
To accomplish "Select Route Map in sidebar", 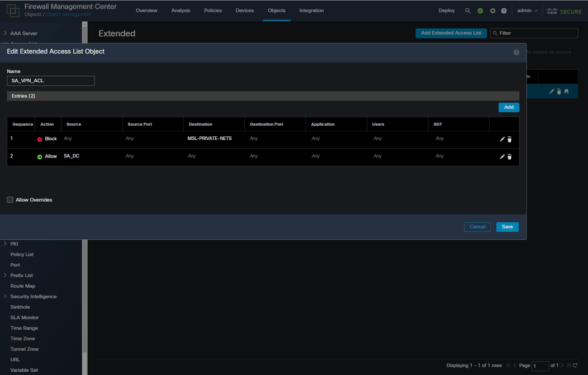I will click(23, 286).
